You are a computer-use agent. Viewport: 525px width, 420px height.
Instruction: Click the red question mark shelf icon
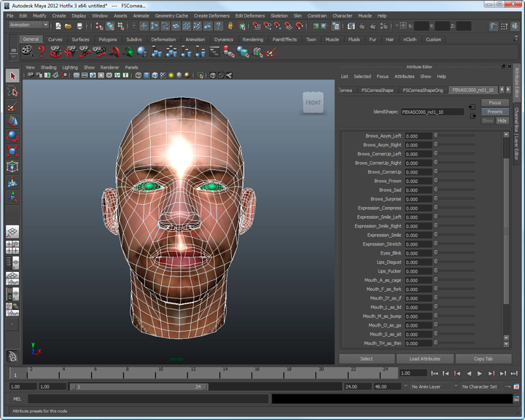coord(42,52)
